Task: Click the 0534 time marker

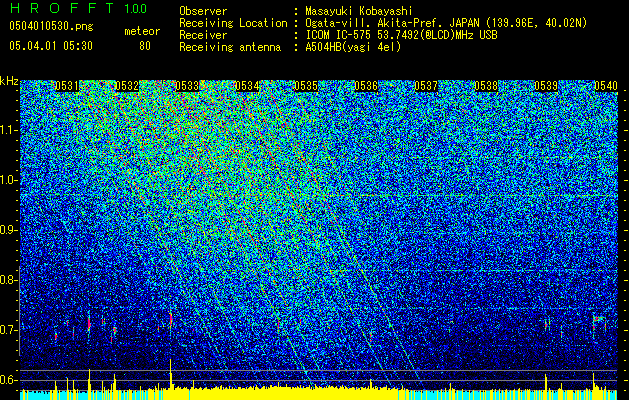Action: tap(247, 86)
